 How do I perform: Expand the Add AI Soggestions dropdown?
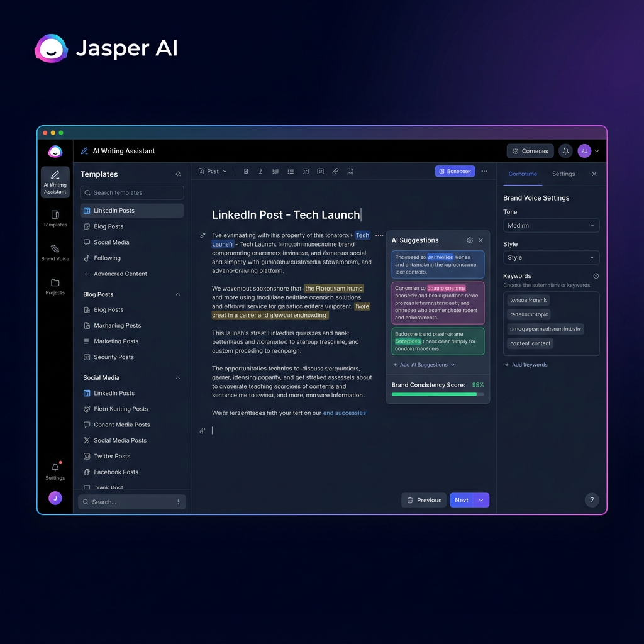click(x=423, y=365)
